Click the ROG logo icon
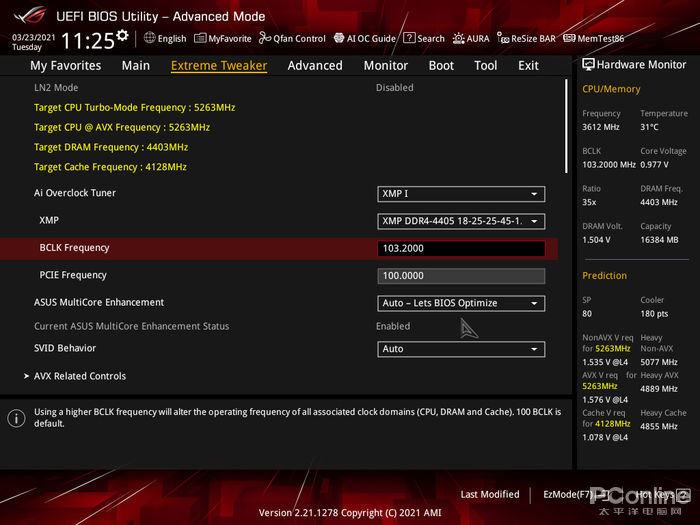Screen dimensions: 700x525 (x=30, y=16)
